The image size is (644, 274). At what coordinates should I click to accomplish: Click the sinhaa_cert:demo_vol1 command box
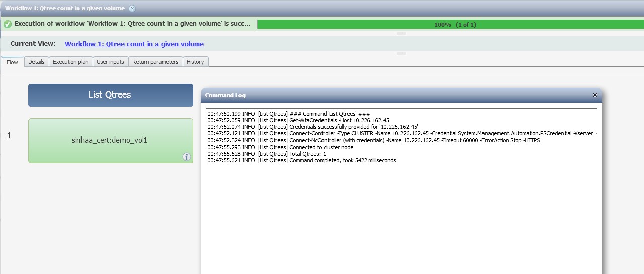111,141
